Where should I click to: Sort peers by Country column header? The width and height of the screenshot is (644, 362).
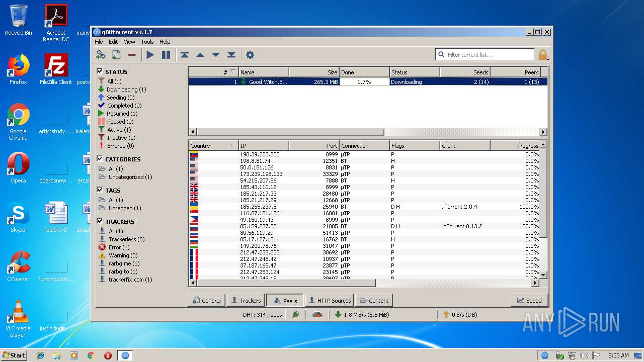tap(213, 146)
